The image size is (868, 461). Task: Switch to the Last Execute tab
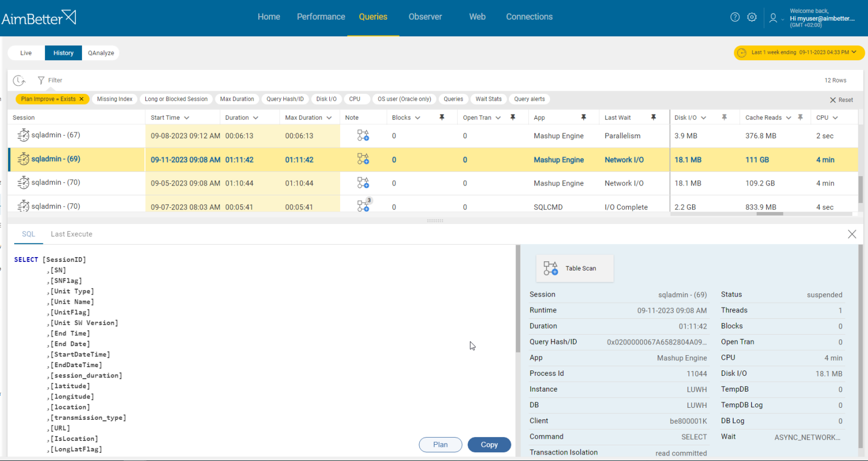pyautogui.click(x=72, y=234)
